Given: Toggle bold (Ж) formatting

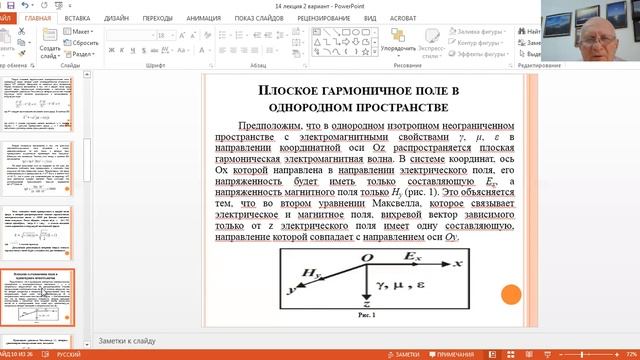Looking at the screenshot, I should pyautogui.click(x=111, y=51).
